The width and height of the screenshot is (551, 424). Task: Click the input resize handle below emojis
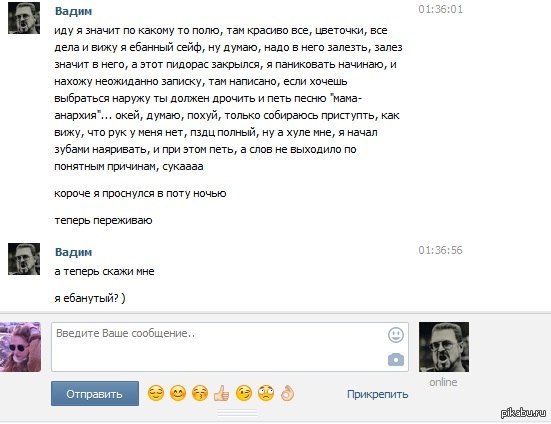coord(237,413)
